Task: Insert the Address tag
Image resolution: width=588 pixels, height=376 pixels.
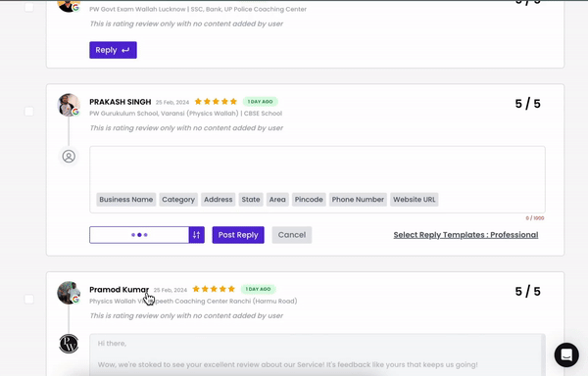Action: coord(219,200)
